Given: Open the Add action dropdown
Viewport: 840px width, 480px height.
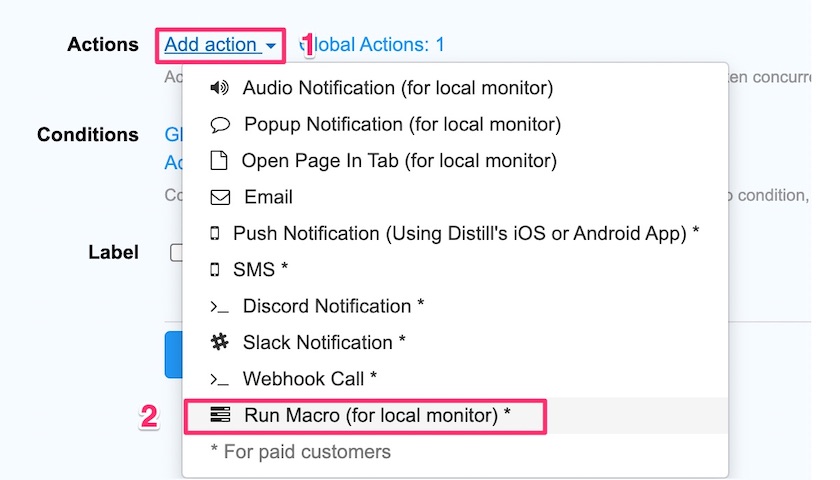Looking at the screenshot, I should [211, 45].
